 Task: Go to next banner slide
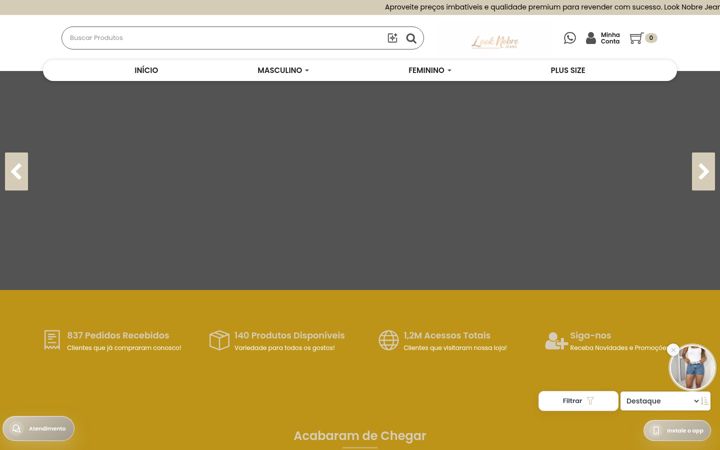pos(703,171)
